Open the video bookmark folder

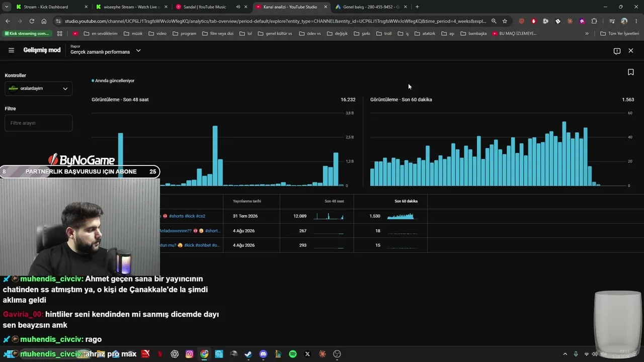tap(157, 34)
